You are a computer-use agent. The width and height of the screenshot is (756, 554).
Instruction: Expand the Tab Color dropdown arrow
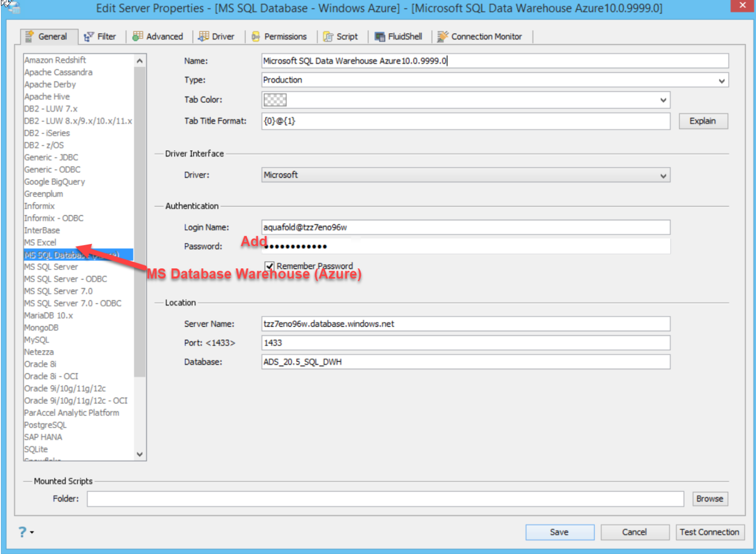pyautogui.click(x=663, y=100)
